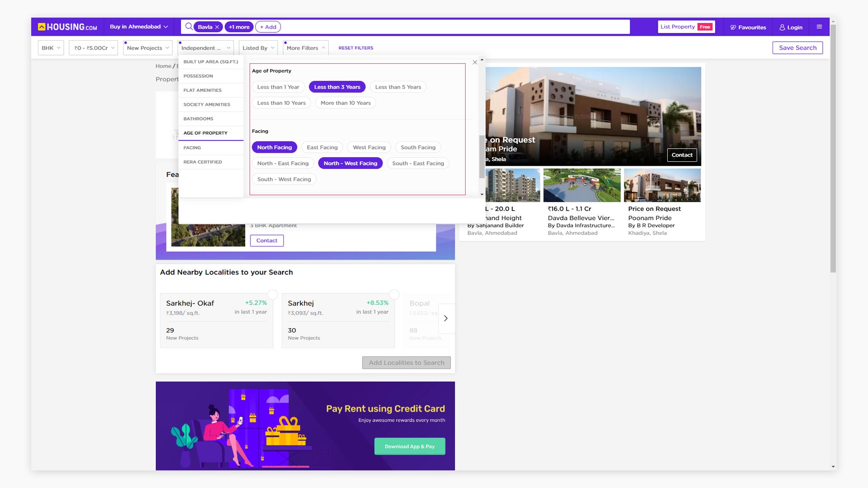
Task: Select West Facing option
Action: click(369, 147)
